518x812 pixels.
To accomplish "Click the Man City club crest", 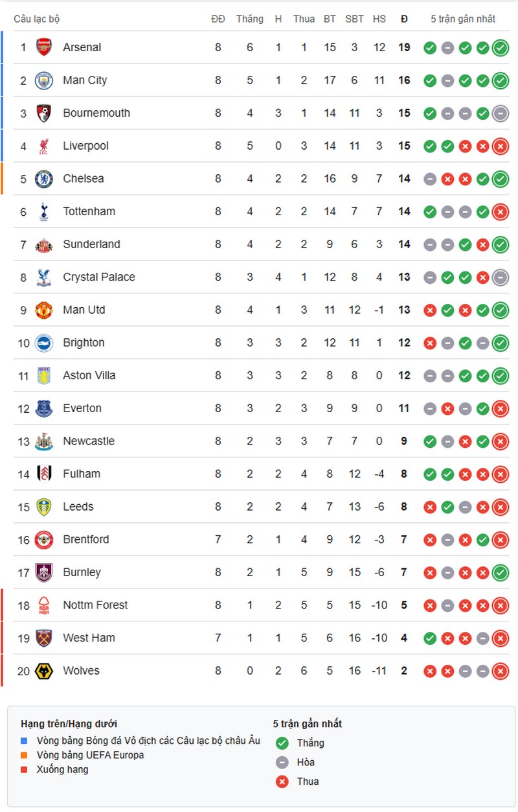I will coord(43,80).
